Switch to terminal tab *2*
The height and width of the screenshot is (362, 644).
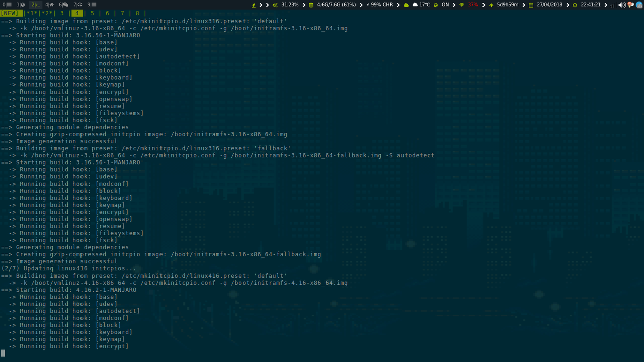[46, 13]
